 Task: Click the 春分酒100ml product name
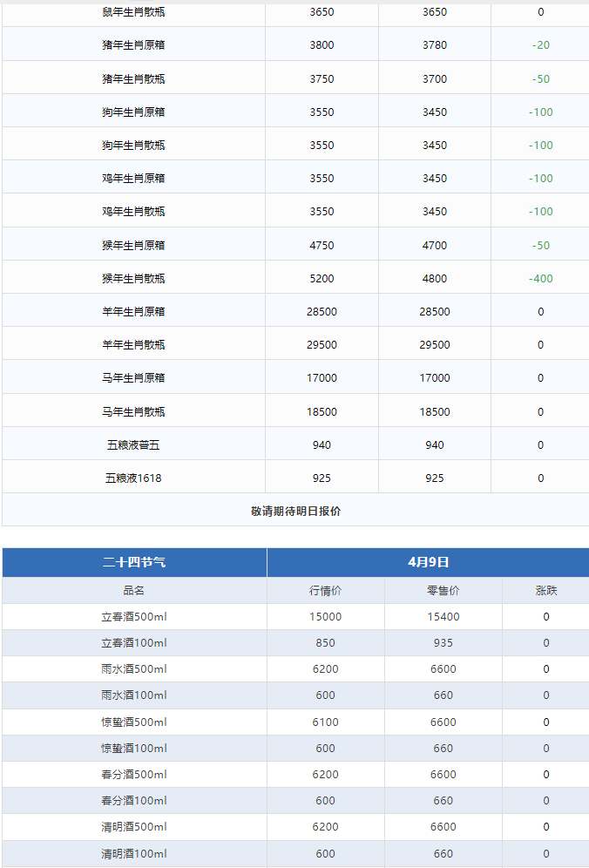(x=134, y=801)
